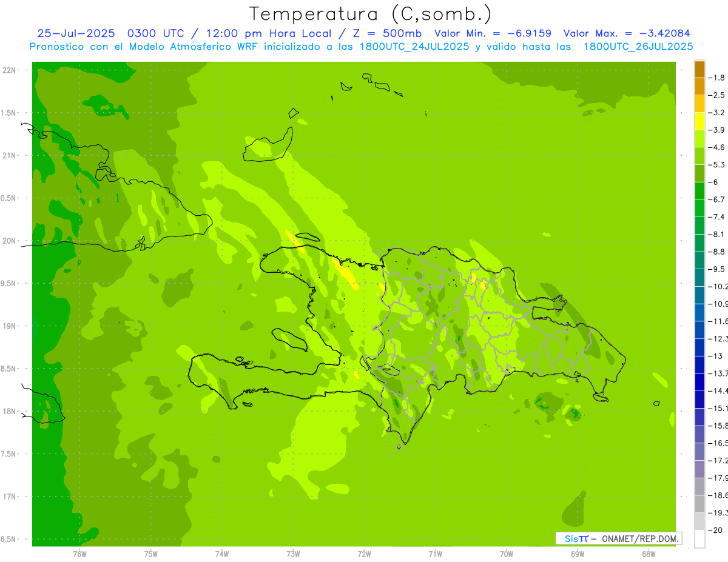
Task: Click the 17N latitude label
Action: pyautogui.click(x=10, y=497)
